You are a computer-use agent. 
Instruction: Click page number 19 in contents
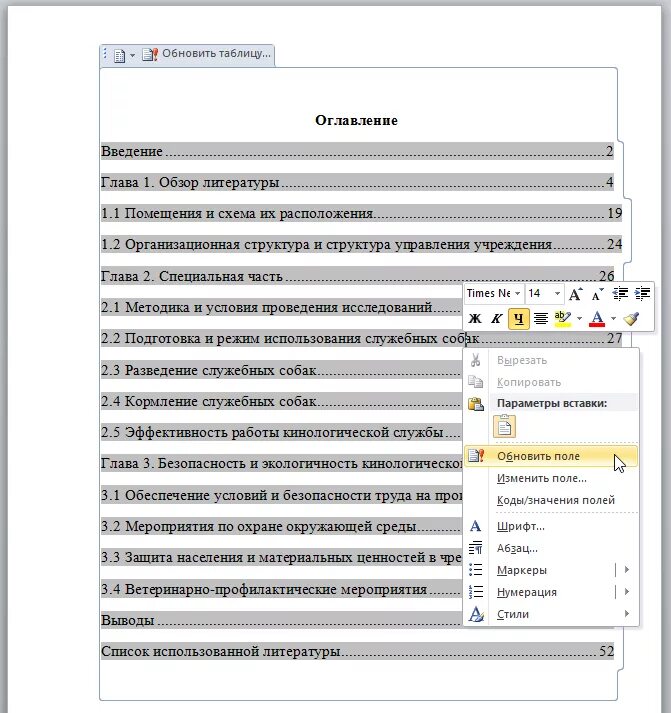(615, 213)
